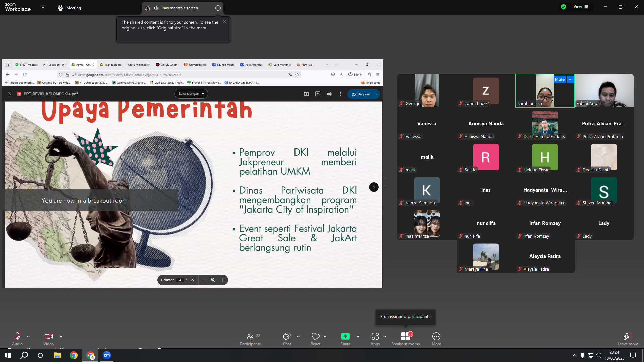The height and width of the screenshot is (362, 644).
Task: Close the PPT_REVISI_KELOMPOK14.pdf preview
Action: pos(10,94)
